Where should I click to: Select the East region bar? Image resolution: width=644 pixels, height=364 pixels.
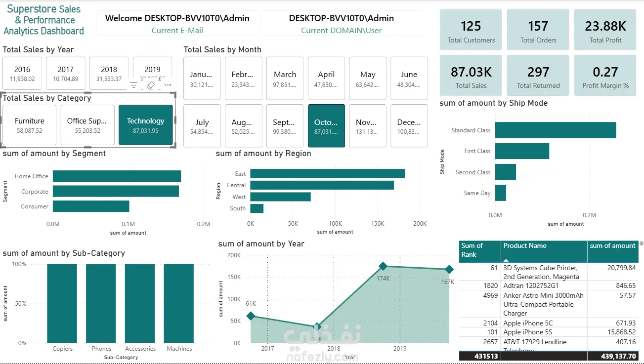point(327,173)
